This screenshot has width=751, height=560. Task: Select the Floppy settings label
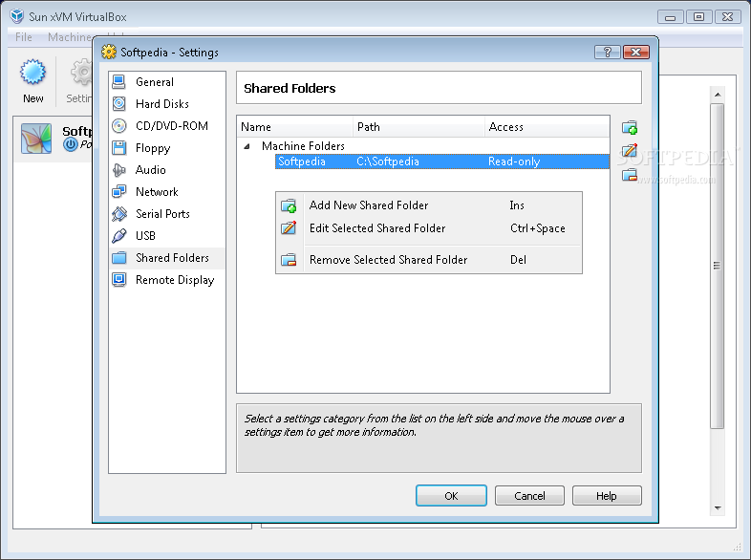[153, 148]
